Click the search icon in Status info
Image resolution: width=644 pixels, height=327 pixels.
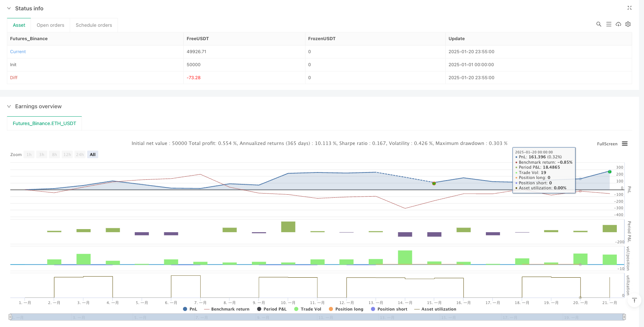pyautogui.click(x=599, y=24)
